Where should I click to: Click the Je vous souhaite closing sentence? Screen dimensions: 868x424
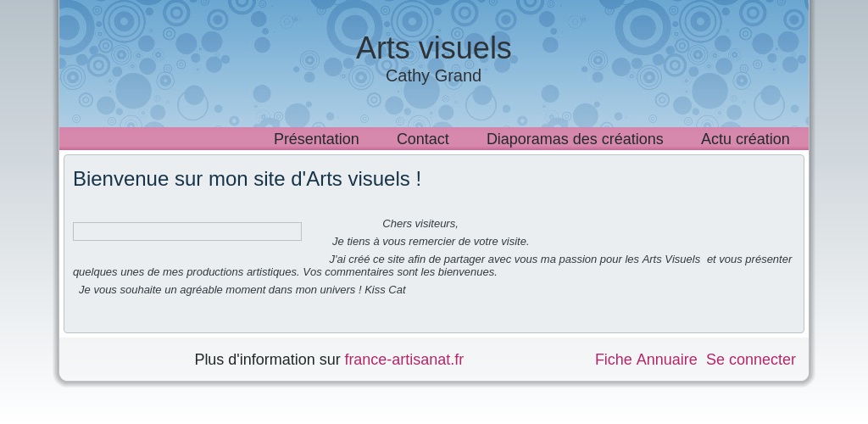pyautogui.click(x=242, y=289)
